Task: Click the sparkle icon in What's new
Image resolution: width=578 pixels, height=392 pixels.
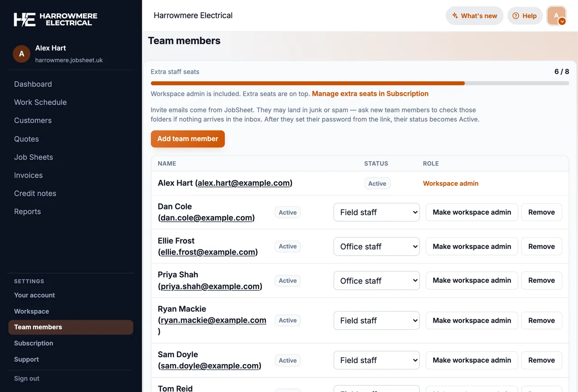Action: coord(455,16)
